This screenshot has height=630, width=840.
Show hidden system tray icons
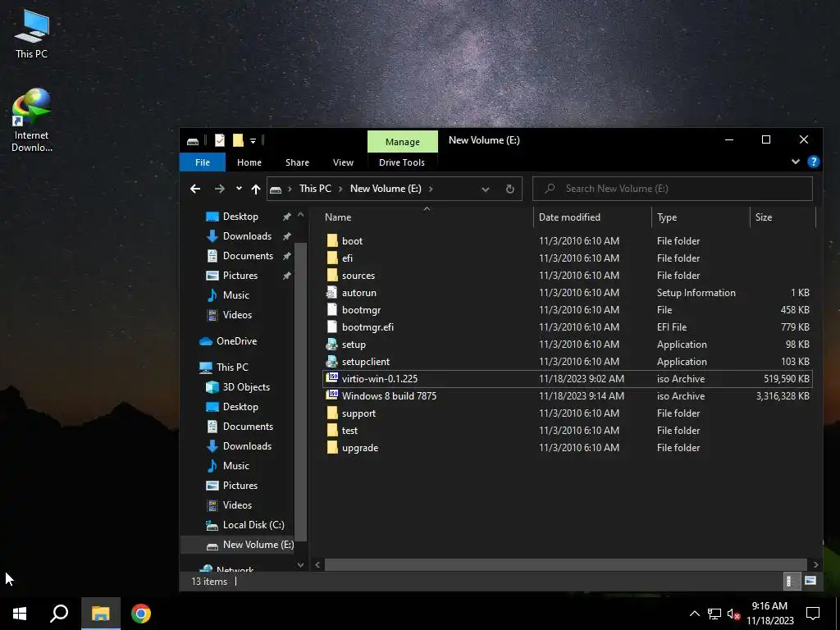click(694, 614)
